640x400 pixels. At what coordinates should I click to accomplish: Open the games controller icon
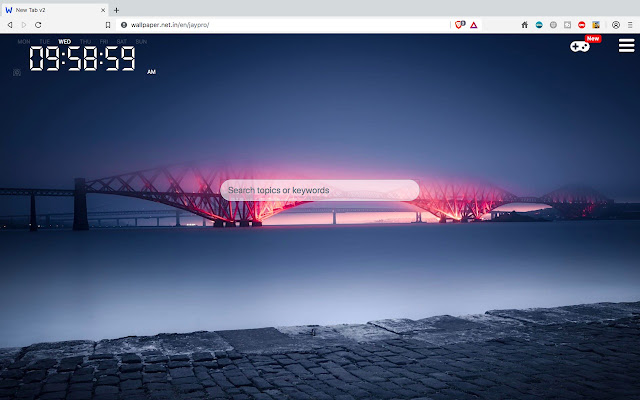click(580, 46)
